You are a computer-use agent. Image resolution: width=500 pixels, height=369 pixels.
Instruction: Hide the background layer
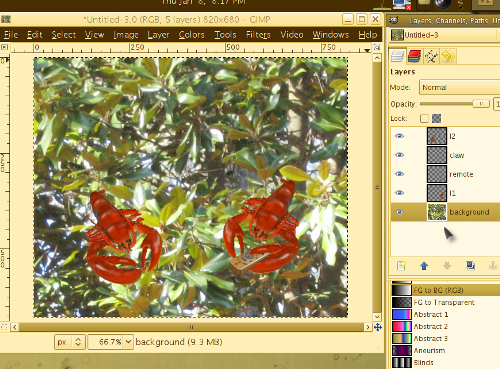pos(399,212)
